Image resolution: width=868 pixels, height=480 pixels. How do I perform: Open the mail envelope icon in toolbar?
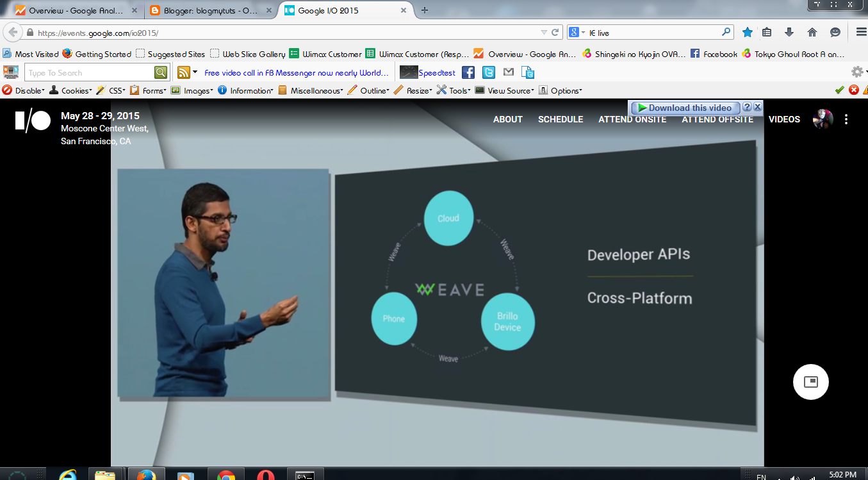coord(509,72)
